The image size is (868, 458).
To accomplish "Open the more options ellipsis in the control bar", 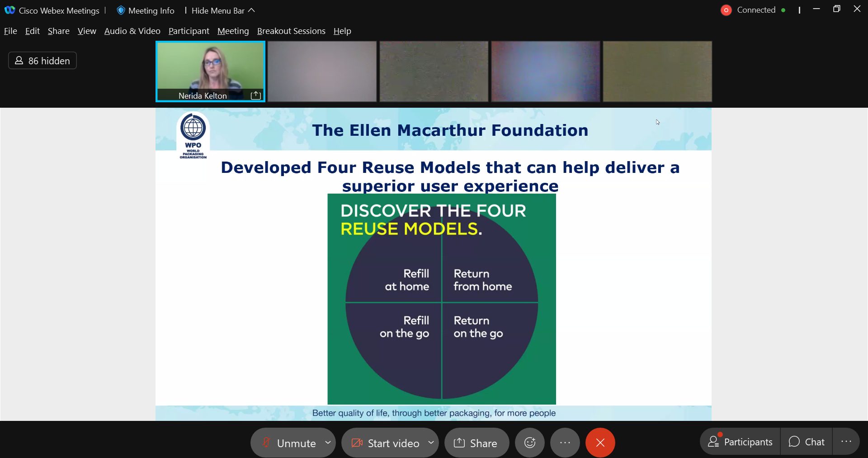I will click(565, 443).
